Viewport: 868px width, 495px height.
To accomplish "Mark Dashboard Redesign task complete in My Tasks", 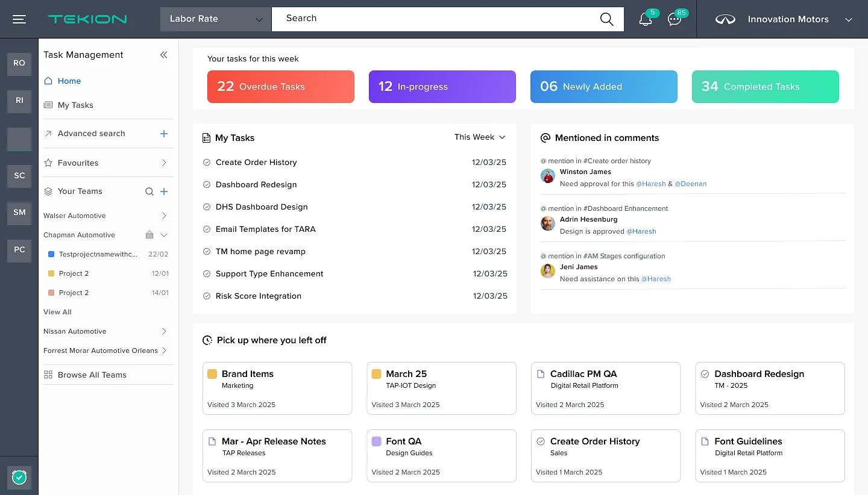I will 207,185.
